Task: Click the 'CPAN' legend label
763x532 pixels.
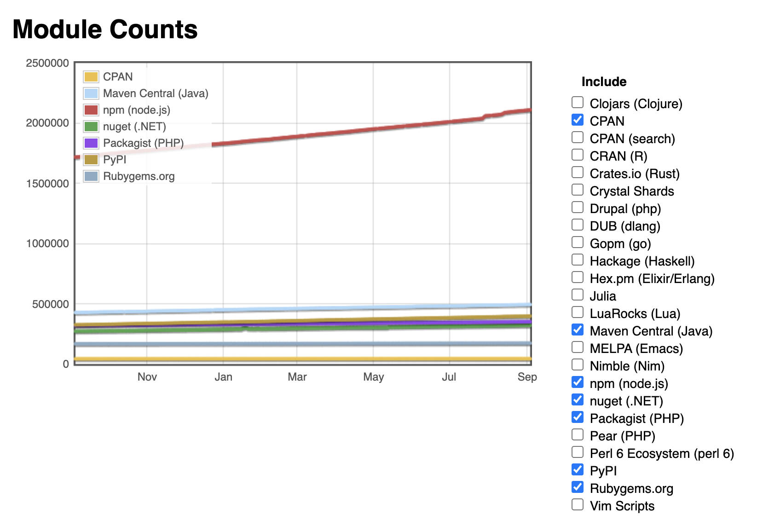Action: 118,77
